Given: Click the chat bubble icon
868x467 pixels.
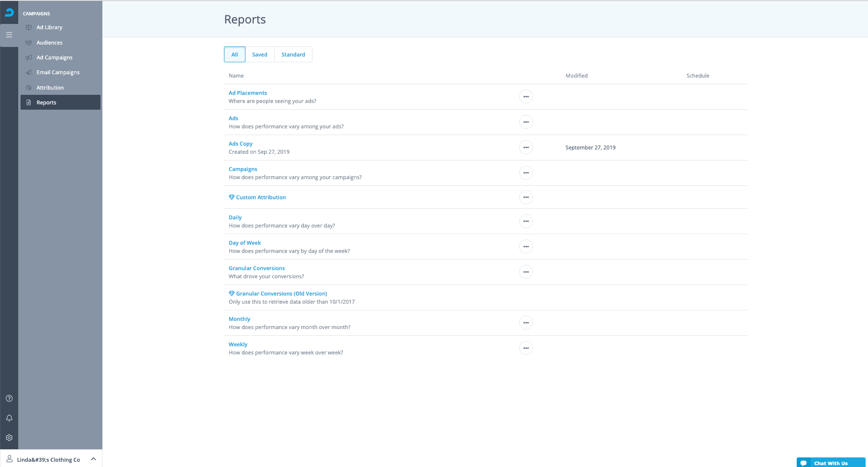Looking at the screenshot, I should (x=804, y=463).
